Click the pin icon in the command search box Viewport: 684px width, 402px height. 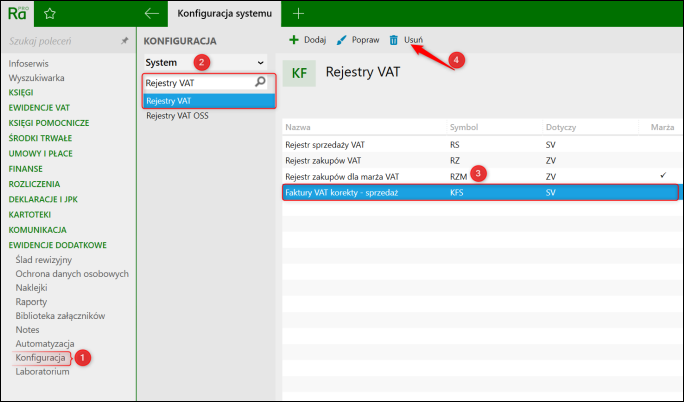(124, 41)
